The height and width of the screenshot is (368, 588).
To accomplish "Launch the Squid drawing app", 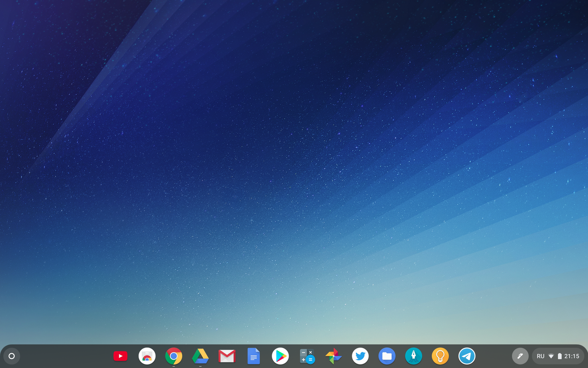I will click(x=414, y=356).
